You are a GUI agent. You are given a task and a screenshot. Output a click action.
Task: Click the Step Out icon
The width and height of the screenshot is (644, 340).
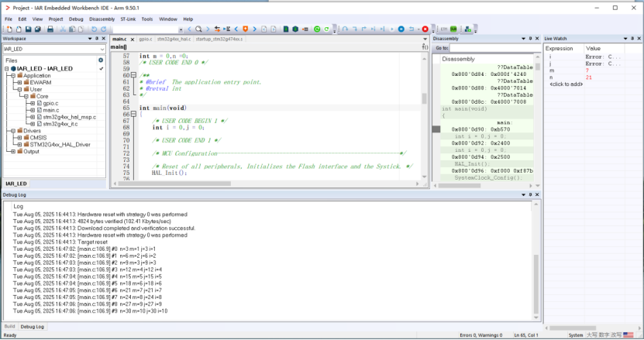click(x=364, y=29)
